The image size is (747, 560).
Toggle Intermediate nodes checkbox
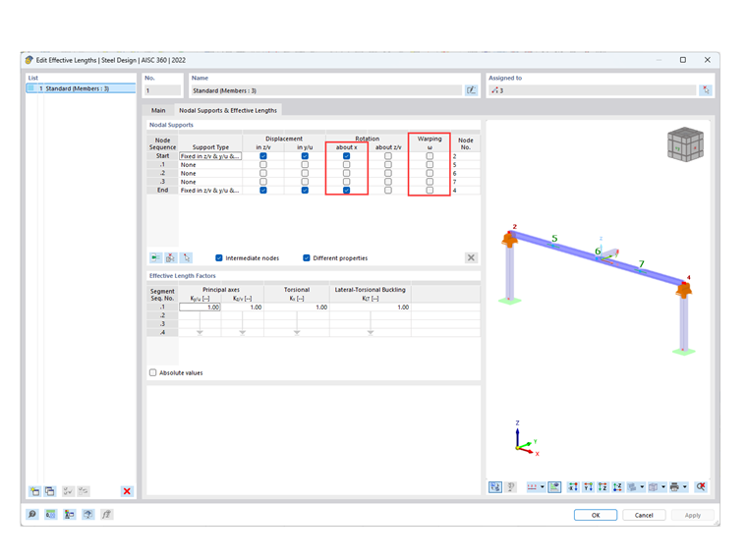(218, 257)
